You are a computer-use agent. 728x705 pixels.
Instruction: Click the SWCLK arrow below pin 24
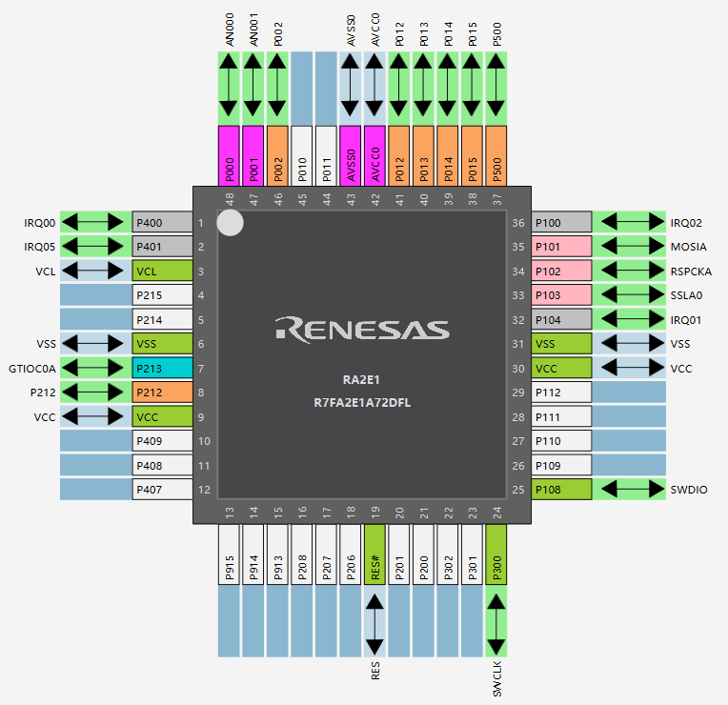496,622
